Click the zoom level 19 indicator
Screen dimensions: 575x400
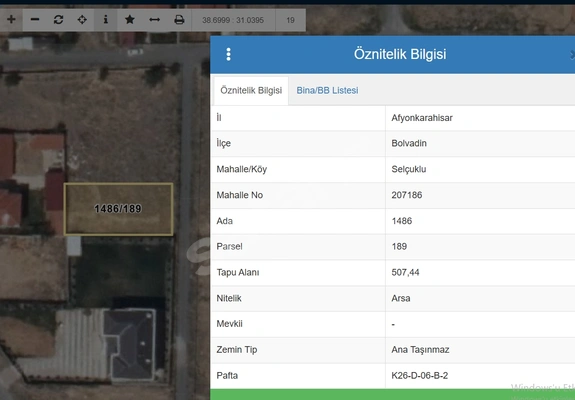pos(290,20)
